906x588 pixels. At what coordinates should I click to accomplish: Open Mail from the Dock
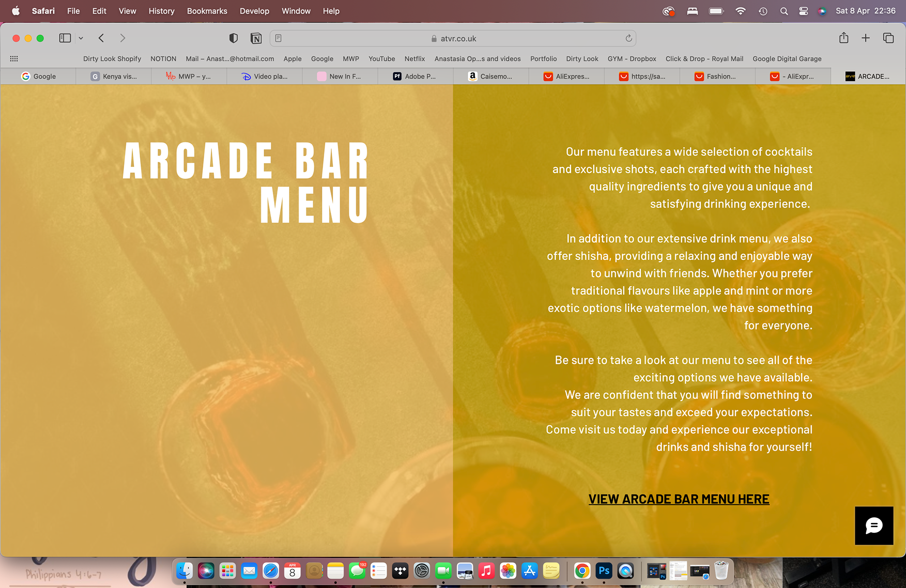249,571
